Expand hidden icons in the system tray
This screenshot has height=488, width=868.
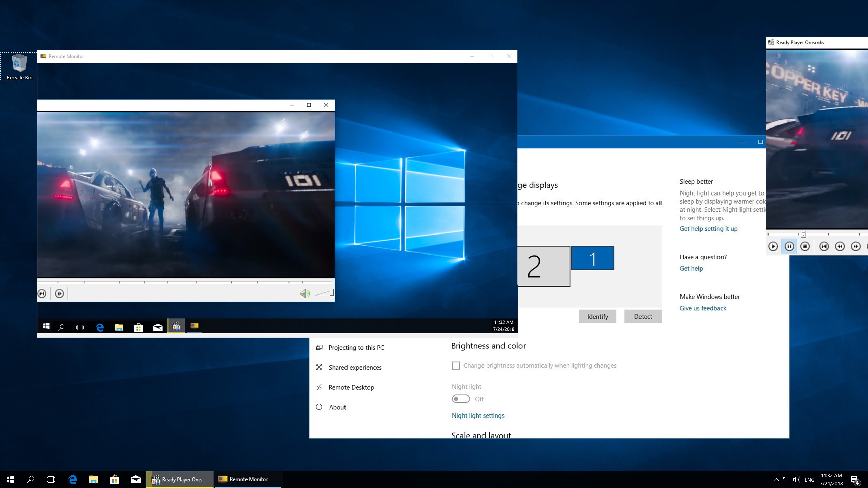[x=776, y=479]
